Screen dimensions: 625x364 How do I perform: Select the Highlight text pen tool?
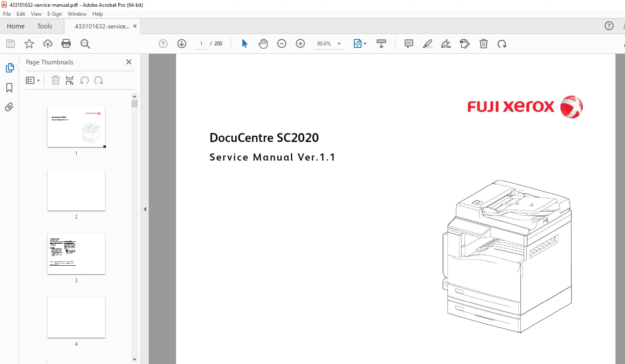pos(428,44)
